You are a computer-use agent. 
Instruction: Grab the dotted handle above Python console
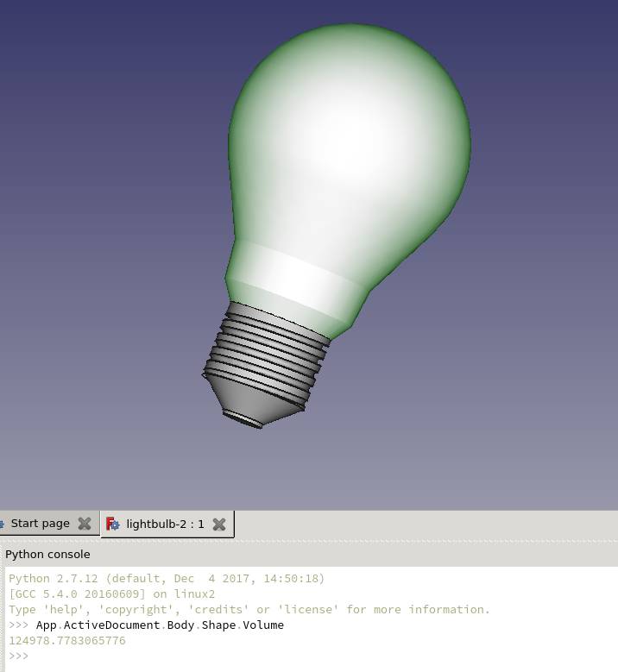coord(309,542)
